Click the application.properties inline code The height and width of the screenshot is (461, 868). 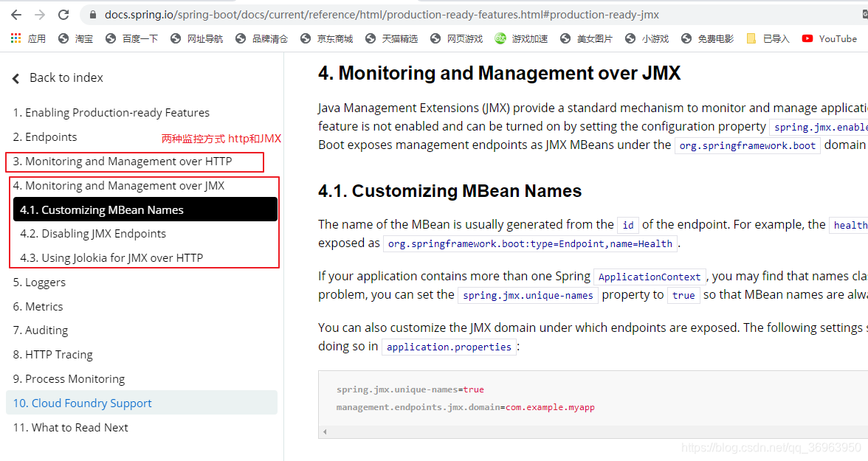click(x=449, y=347)
